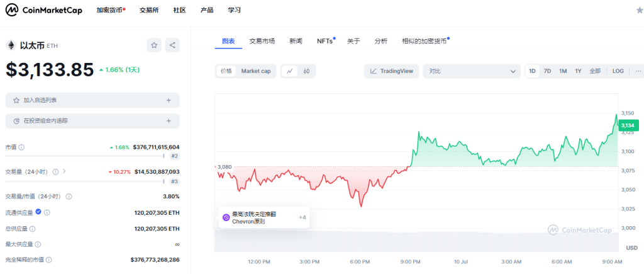The height and width of the screenshot is (274, 644).
Task: Open the three-dot more chart options
Action: [x=638, y=71]
